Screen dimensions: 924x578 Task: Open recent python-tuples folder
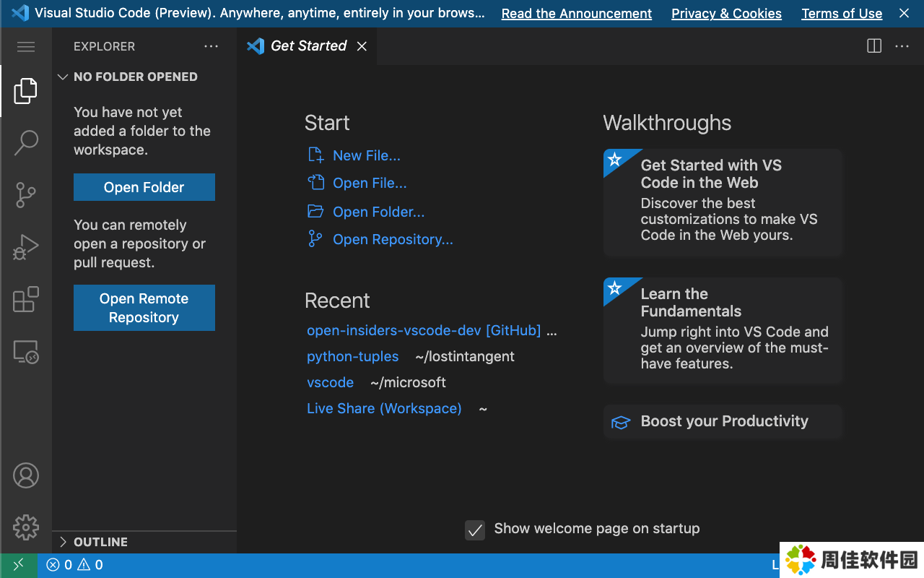(352, 356)
